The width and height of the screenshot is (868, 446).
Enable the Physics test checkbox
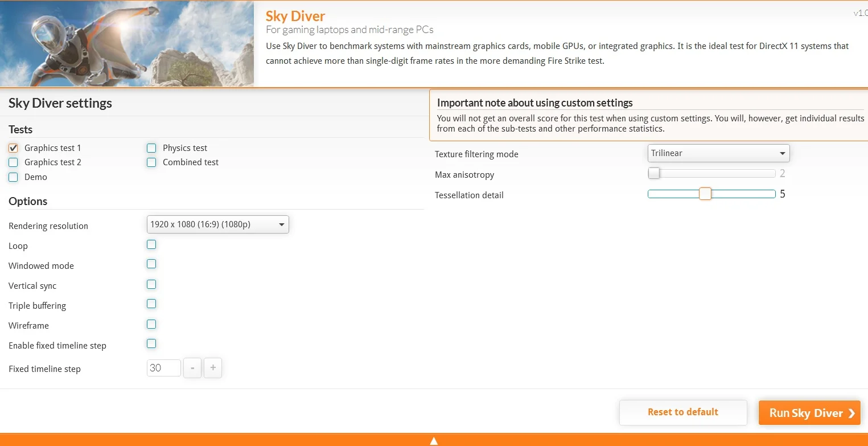click(151, 148)
